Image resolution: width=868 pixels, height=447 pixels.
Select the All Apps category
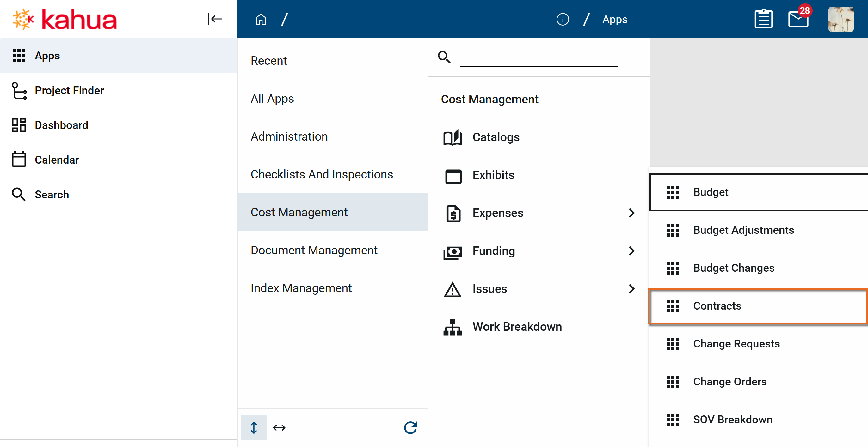[272, 99]
